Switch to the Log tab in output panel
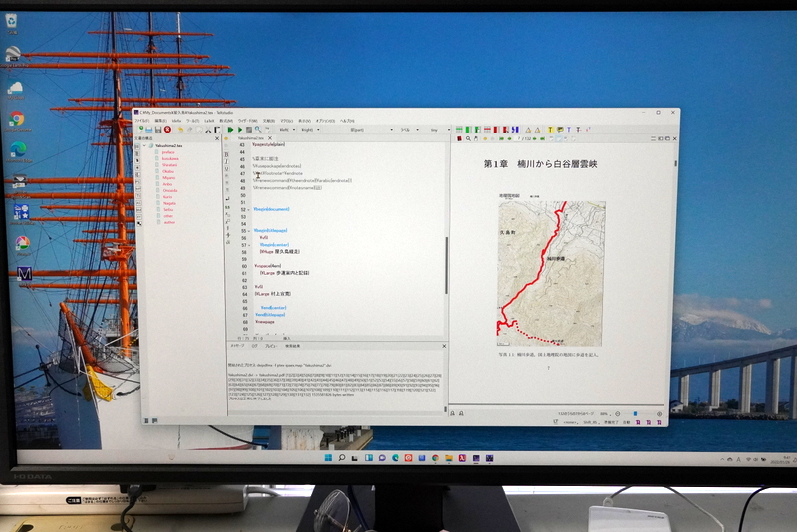Viewport: 797px width, 532px height. pos(255,346)
